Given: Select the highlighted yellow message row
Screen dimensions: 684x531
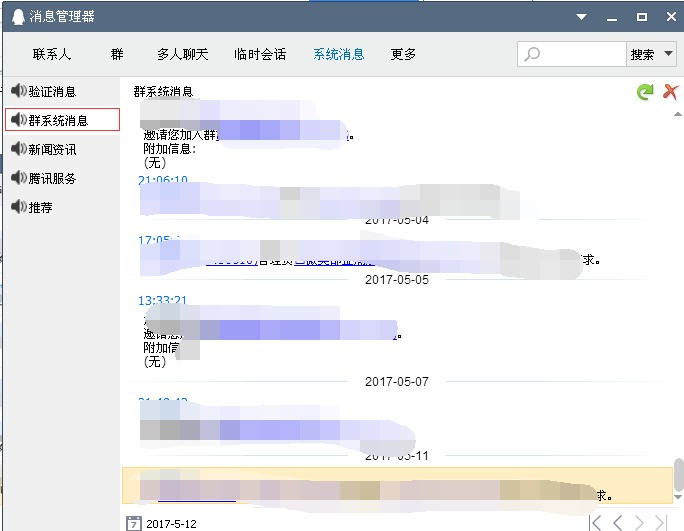Looking at the screenshot, I should tap(397, 485).
